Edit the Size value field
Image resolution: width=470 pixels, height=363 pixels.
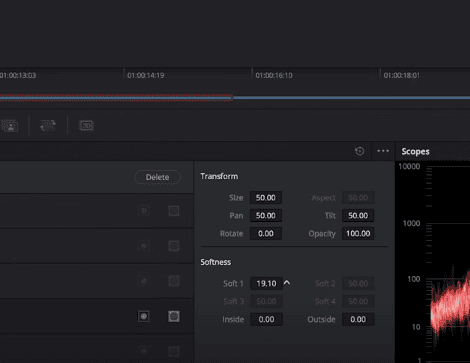pos(266,198)
